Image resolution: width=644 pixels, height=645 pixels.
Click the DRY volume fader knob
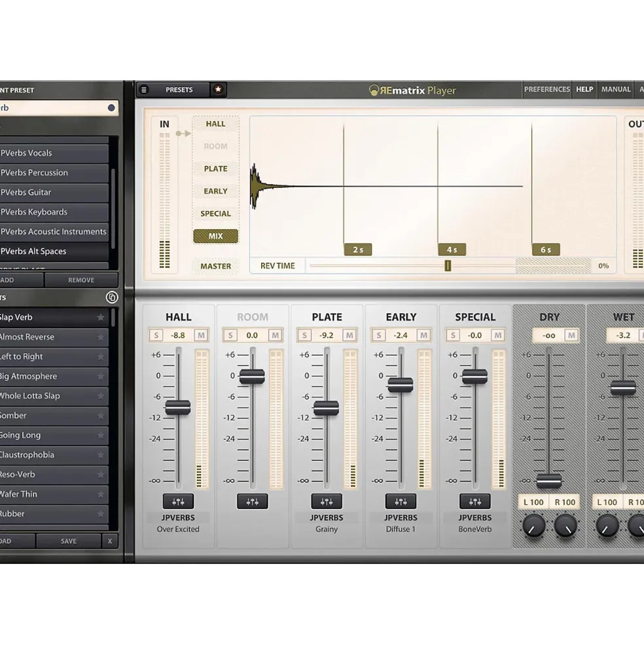[549, 481]
